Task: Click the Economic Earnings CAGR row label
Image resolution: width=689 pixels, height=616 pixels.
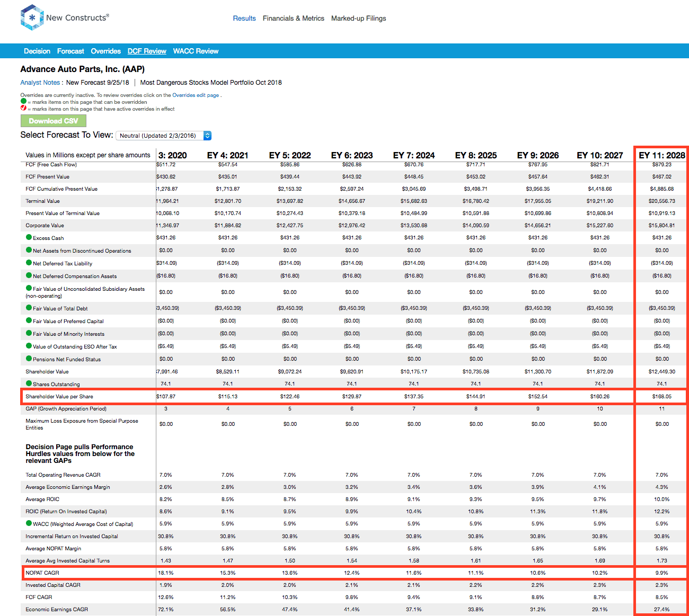Action: 57,609
